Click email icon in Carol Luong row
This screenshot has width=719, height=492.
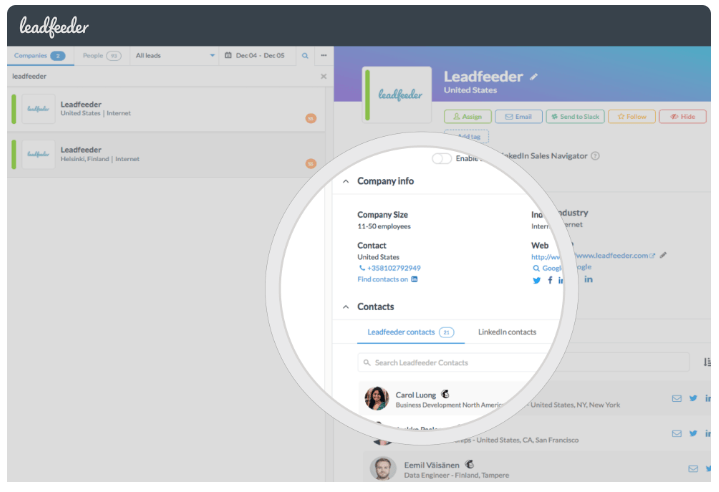point(676,398)
